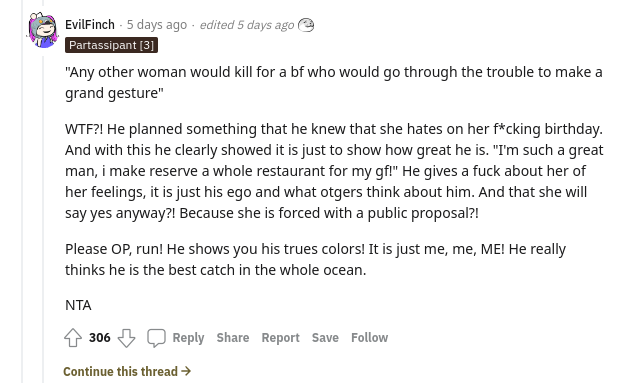This screenshot has width=633, height=383.
Task: Click the award icon after the edited time
Action: pos(306,25)
